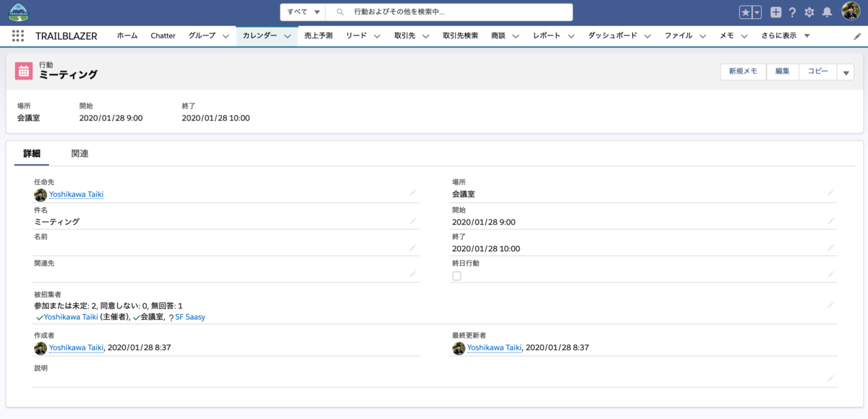Screen dimensions: 868x419
Task: Click inside the global search field
Action: (x=434, y=12)
